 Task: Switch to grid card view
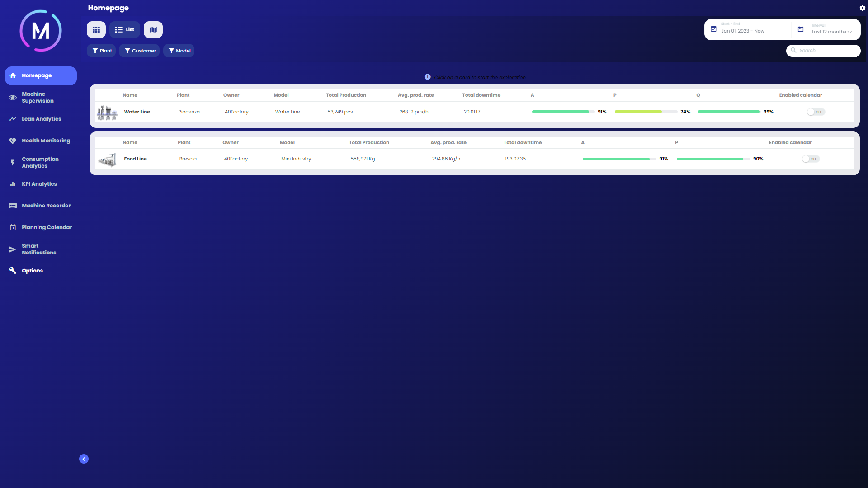tap(96, 30)
